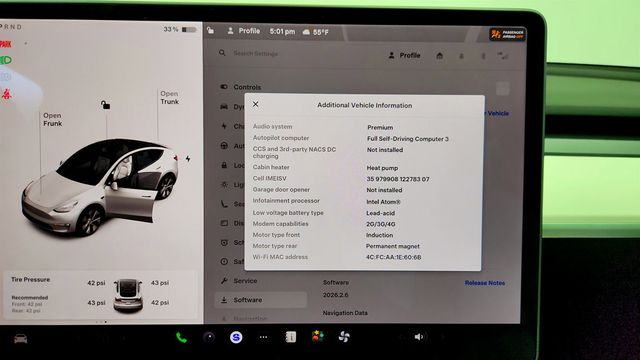640x360 pixels.
Task: Tap the 5:01 pm clock
Action: click(x=282, y=31)
